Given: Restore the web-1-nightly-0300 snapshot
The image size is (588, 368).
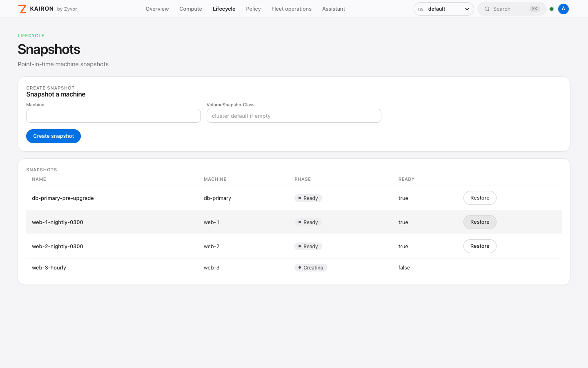Looking at the screenshot, I should click(480, 222).
